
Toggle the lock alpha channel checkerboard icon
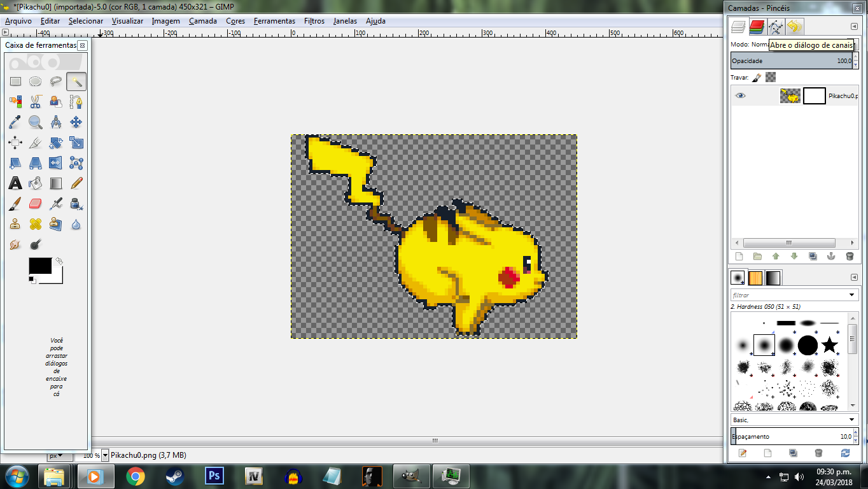(771, 77)
